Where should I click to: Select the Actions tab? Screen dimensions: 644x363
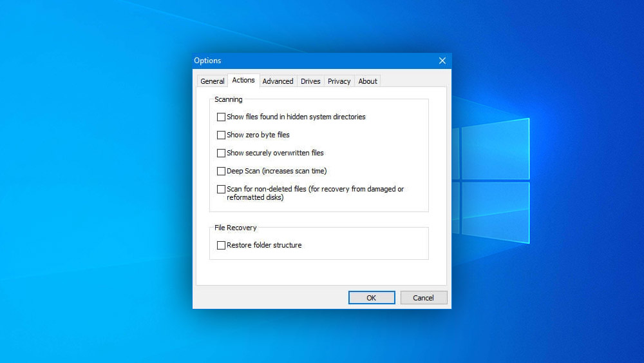(243, 80)
